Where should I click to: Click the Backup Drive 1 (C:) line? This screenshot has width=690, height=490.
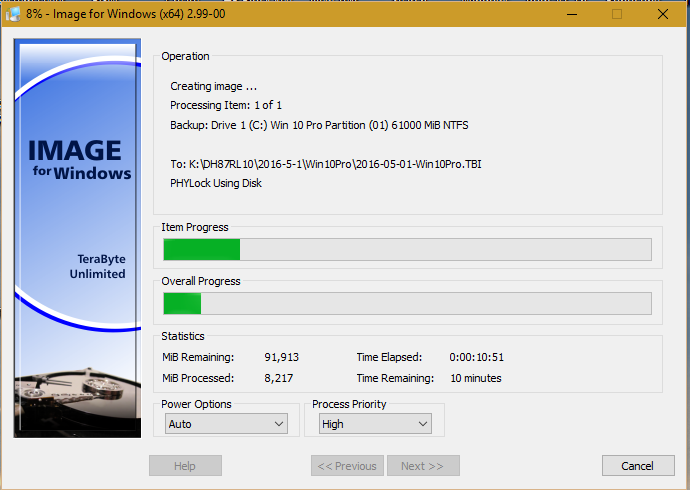[319, 125]
